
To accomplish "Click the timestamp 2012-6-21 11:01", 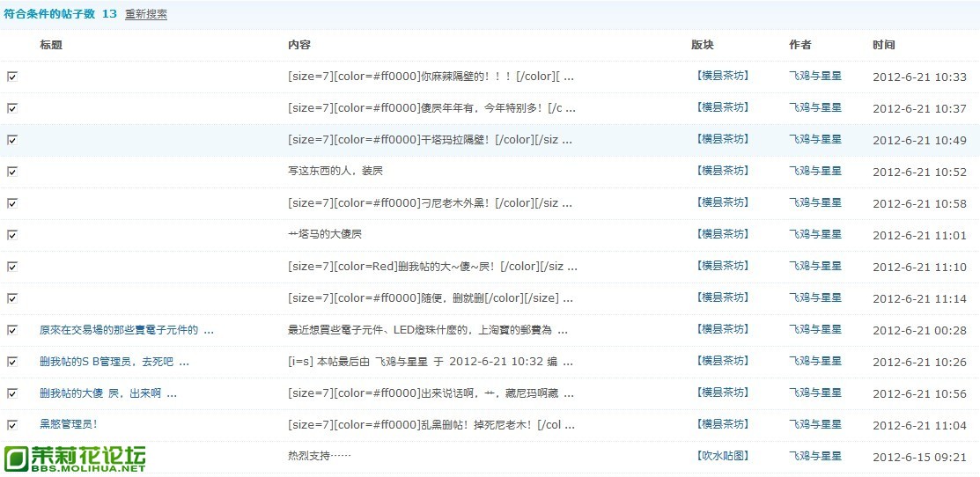I will (x=919, y=236).
